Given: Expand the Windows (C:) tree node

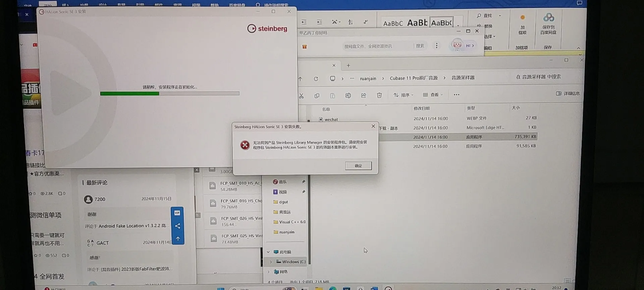Looking at the screenshot, I should [x=271, y=262].
